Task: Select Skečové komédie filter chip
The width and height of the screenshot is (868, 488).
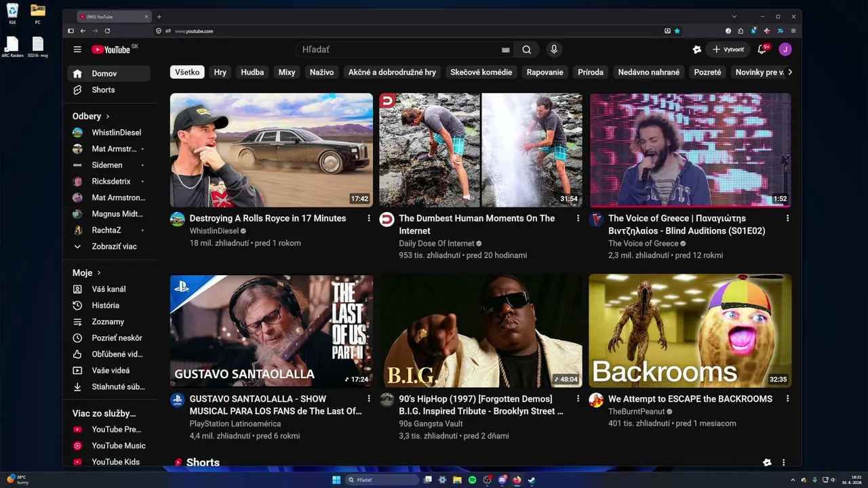Action: click(481, 72)
